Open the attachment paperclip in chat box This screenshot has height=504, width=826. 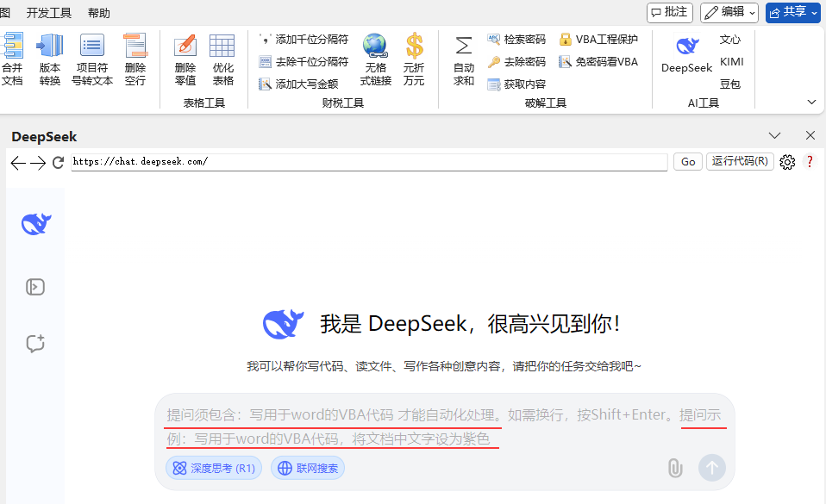click(x=675, y=468)
